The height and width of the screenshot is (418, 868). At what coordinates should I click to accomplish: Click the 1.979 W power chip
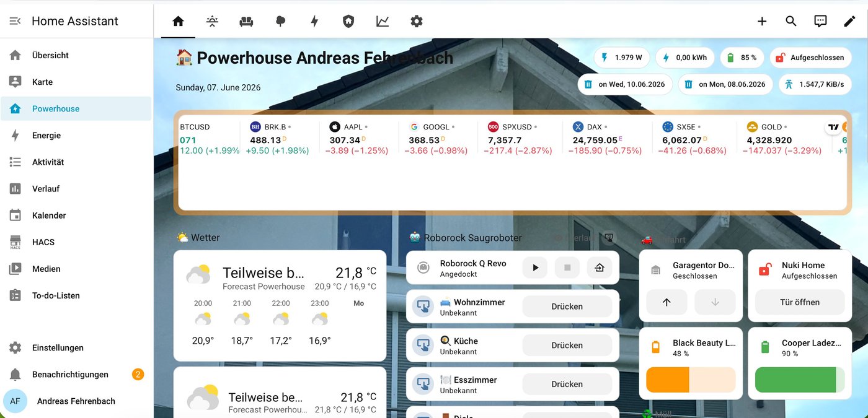click(622, 58)
